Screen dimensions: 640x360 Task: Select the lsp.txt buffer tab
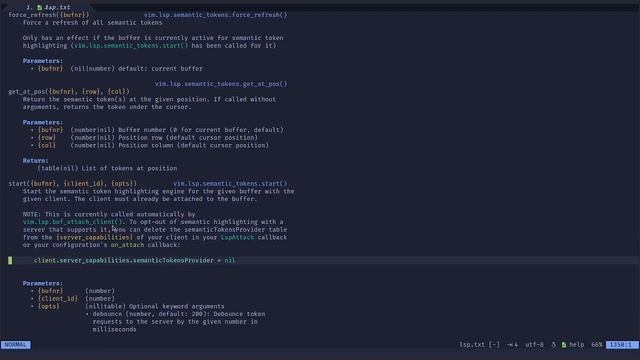48,7
